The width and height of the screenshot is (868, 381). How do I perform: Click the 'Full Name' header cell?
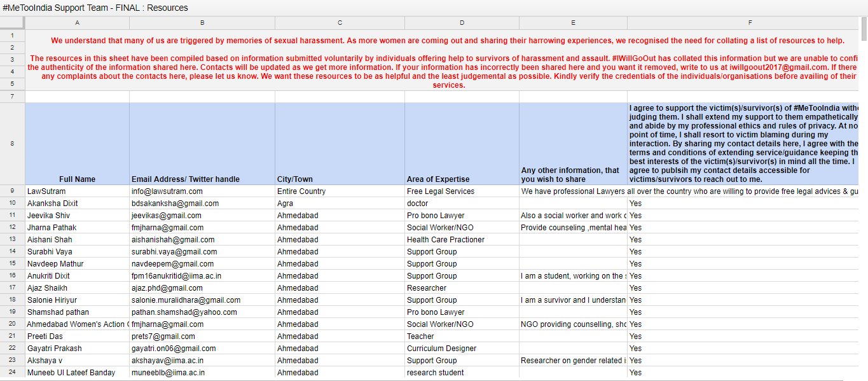tap(77, 144)
